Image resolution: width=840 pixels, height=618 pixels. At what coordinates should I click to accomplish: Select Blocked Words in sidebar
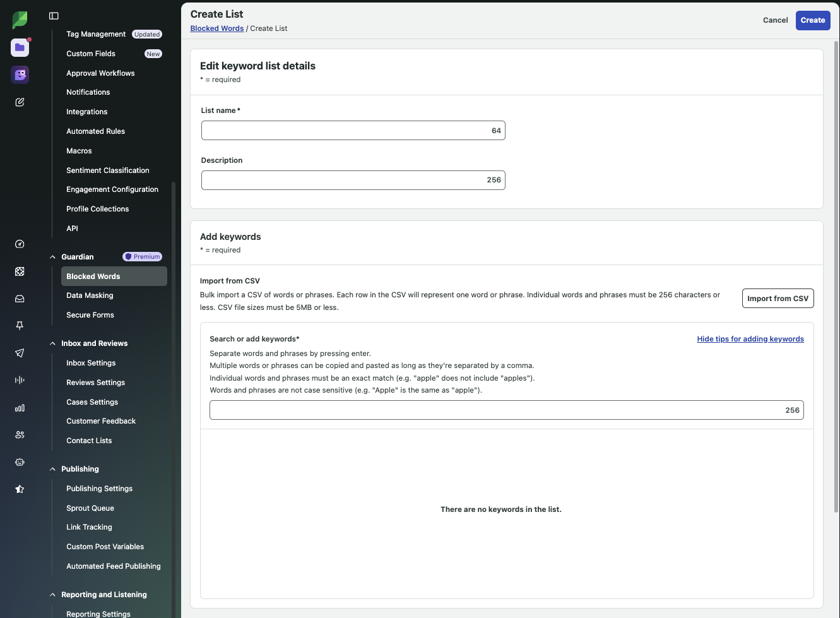114,276
